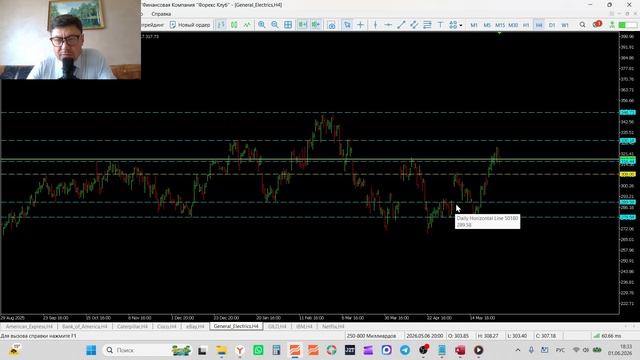Toggle chart shift from right border

(x=316, y=25)
